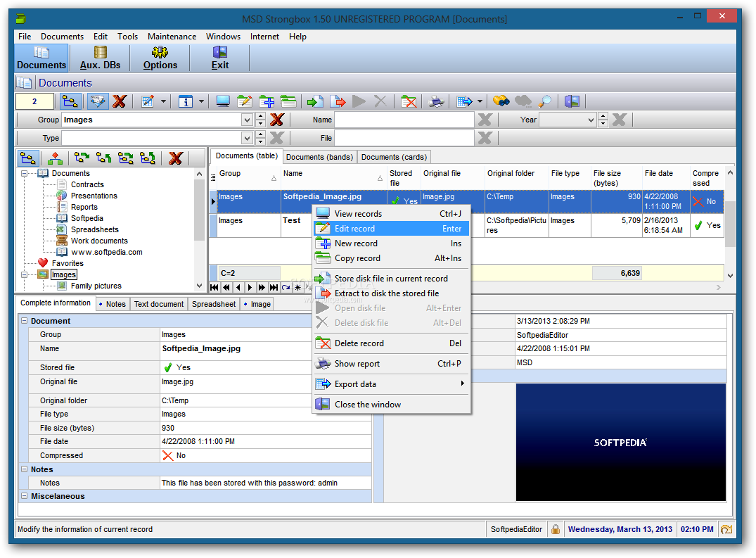Screen dimensions: 756x558
Task: Open the Type combo box dropdown
Action: click(247, 139)
